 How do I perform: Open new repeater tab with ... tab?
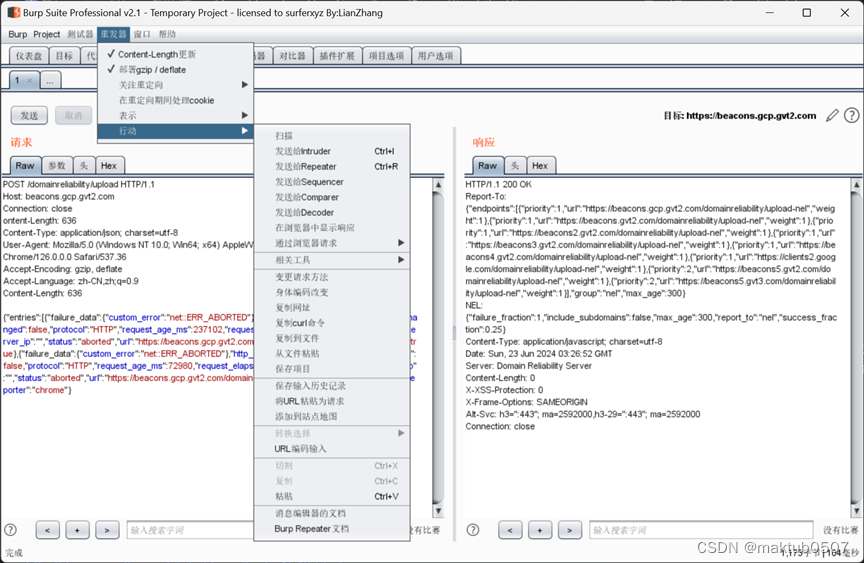click(x=50, y=80)
